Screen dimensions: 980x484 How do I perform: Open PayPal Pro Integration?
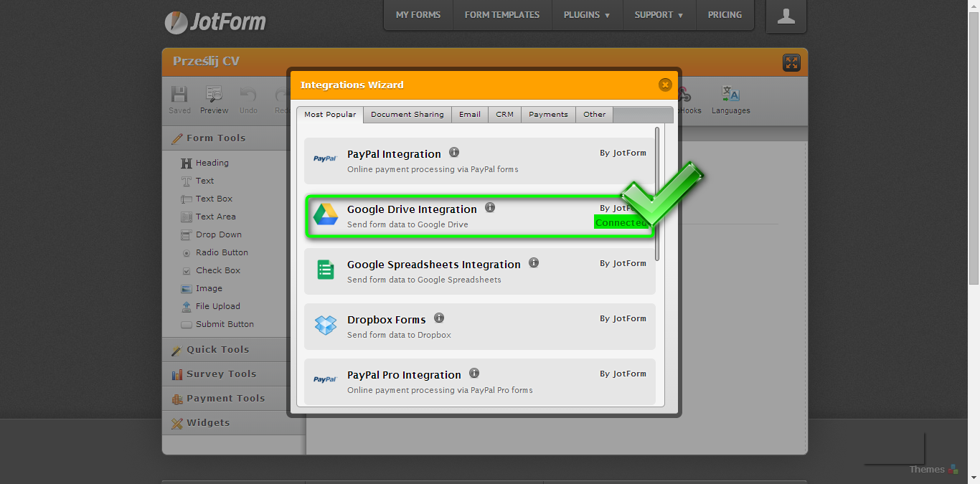[x=480, y=381]
